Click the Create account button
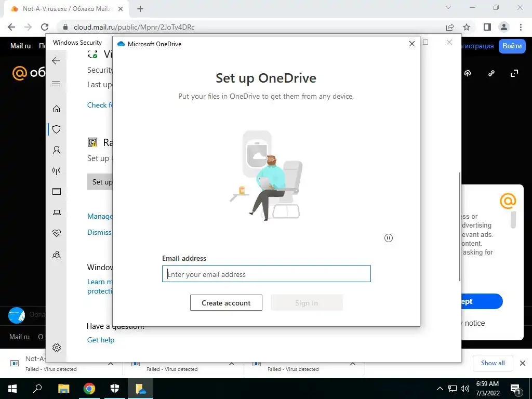This screenshot has height=399, width=532. [x=226, y=303]
